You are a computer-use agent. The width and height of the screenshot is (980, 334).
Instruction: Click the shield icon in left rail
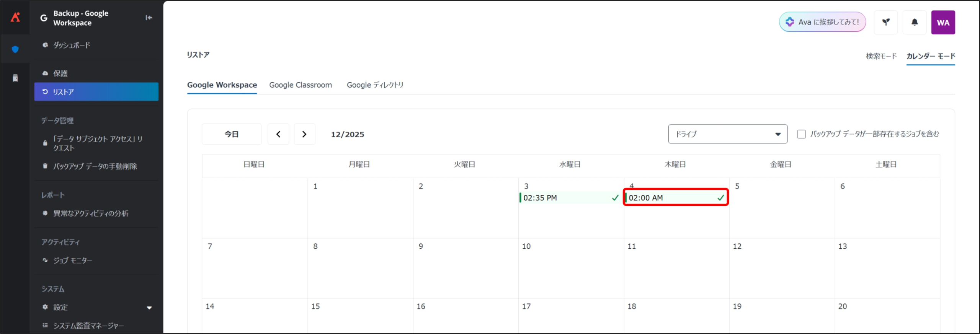(x=15, y=49)
